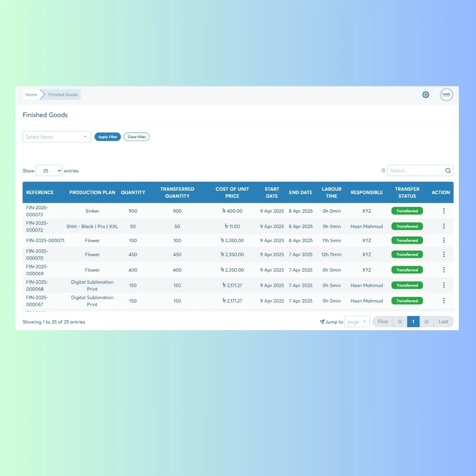Image resolution: width=476 pixels, height=476 pixels.
Task: Select page number 1
Action: pos(413,321)
